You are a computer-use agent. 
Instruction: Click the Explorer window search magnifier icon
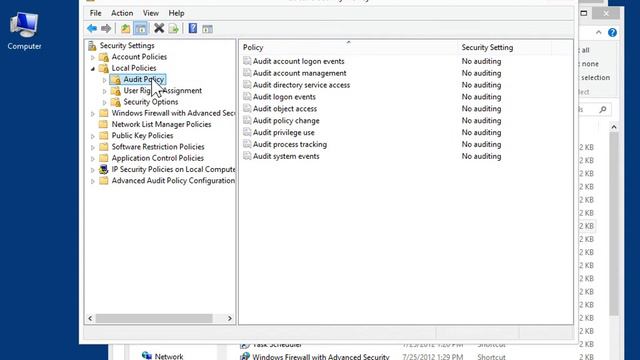(603, 109)
